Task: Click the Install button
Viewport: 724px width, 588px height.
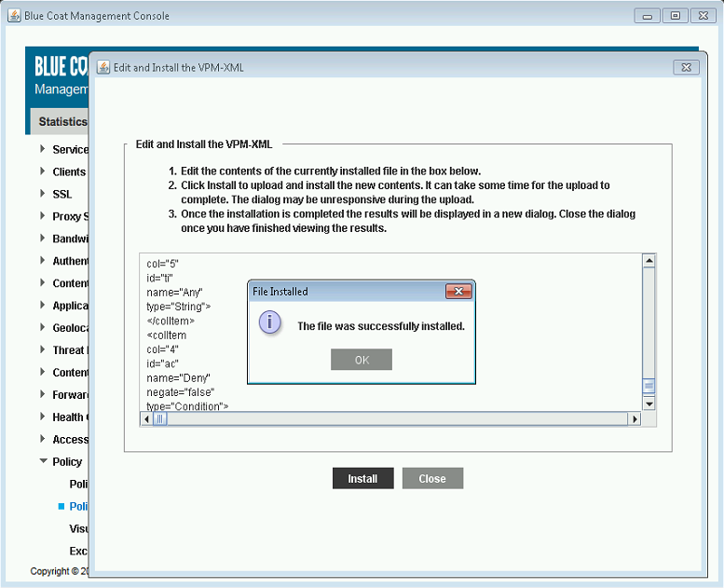Action: point(362,478)
